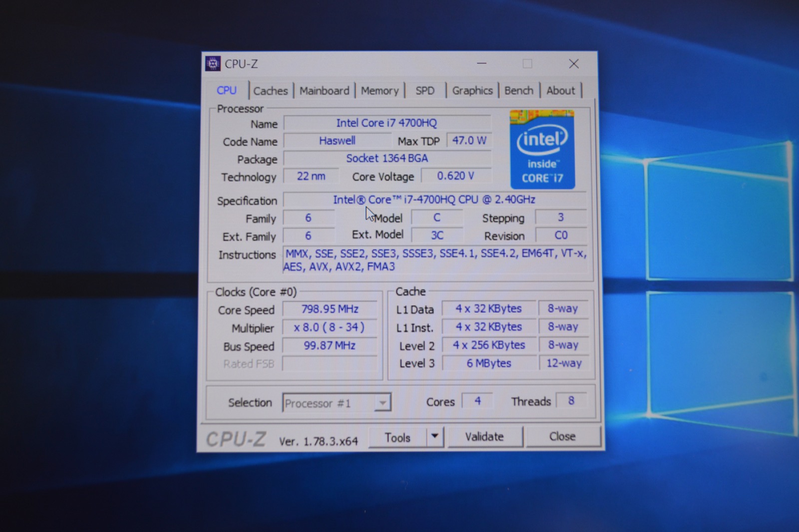
Task: Open the Memory tab
Action: [x=380, y=91]
